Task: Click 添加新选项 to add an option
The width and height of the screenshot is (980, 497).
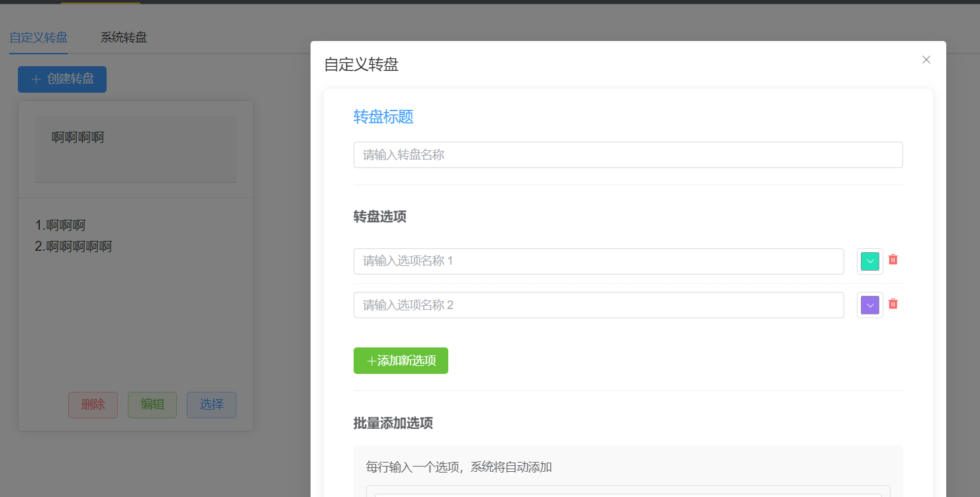Action: (401, 361)
